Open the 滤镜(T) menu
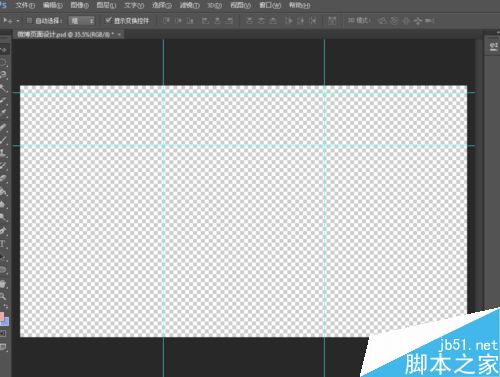 189,5
